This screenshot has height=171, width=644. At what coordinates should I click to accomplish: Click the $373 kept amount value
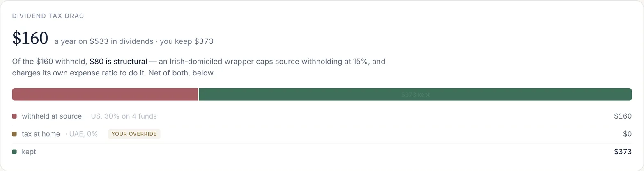click(x=623, y=152)
